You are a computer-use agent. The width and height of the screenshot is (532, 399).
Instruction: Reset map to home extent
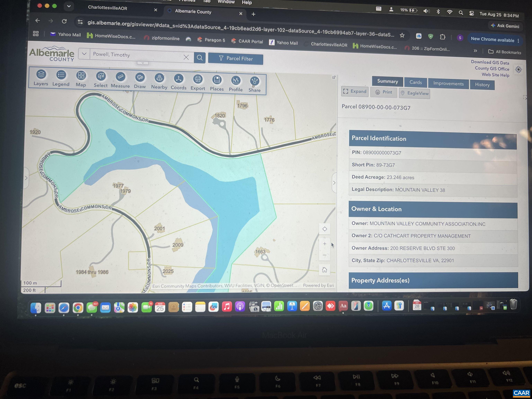click(325, 270)
